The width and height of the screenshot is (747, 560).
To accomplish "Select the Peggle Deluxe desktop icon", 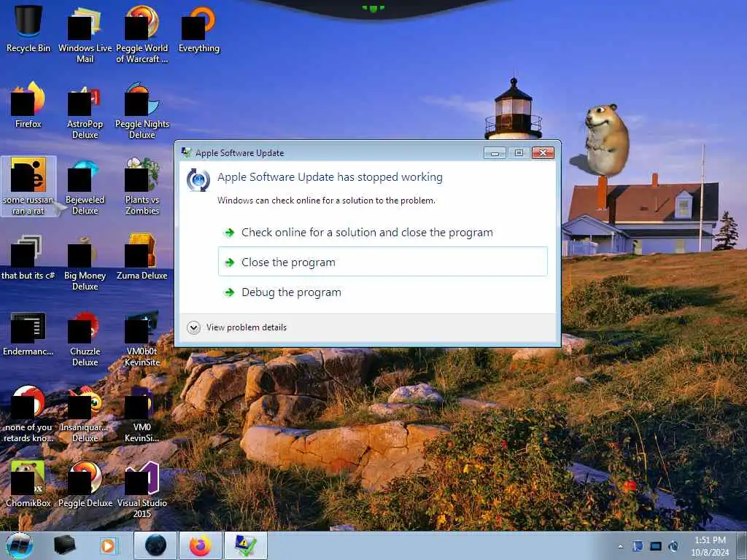I will pyautogui.click(x=85, y=484).
